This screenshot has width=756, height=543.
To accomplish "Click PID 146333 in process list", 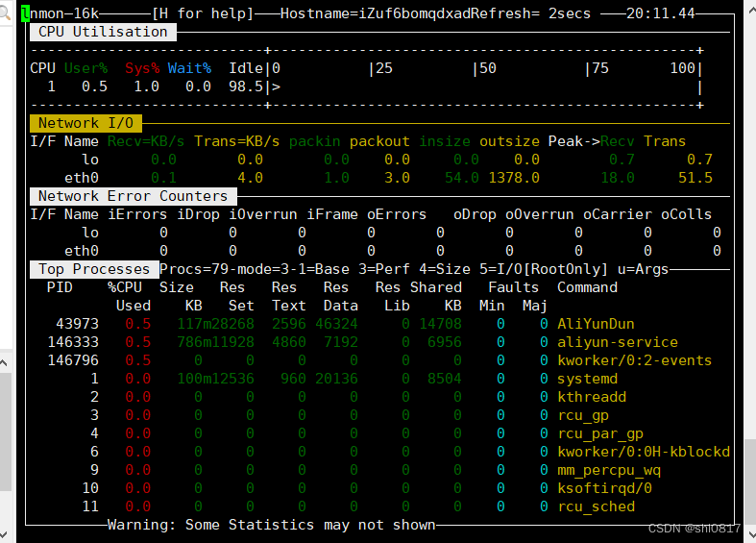I will pos(73,342).
